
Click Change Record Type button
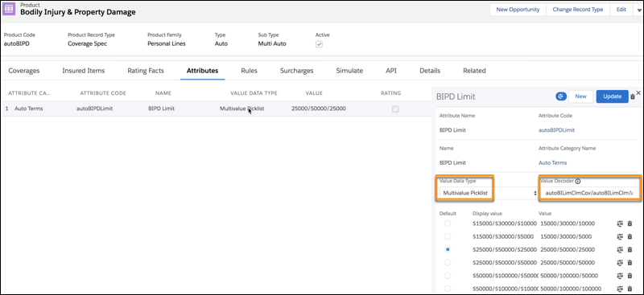(x=578, y=10)
